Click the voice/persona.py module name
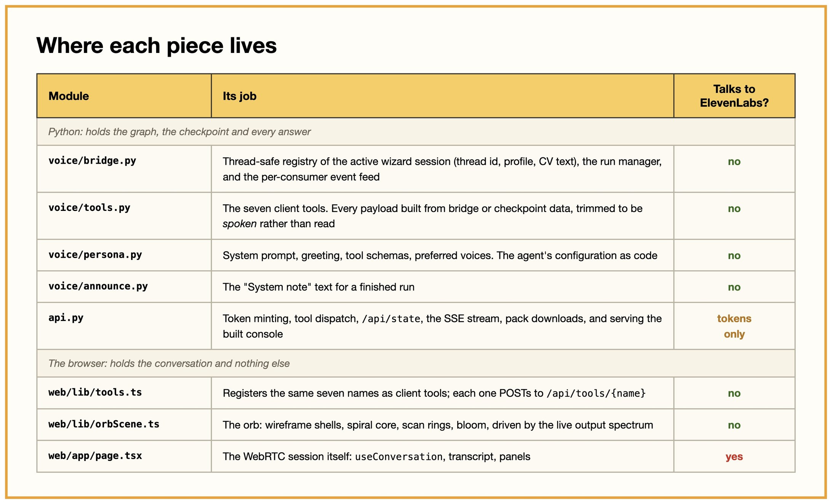 click(x=95, y=255)
